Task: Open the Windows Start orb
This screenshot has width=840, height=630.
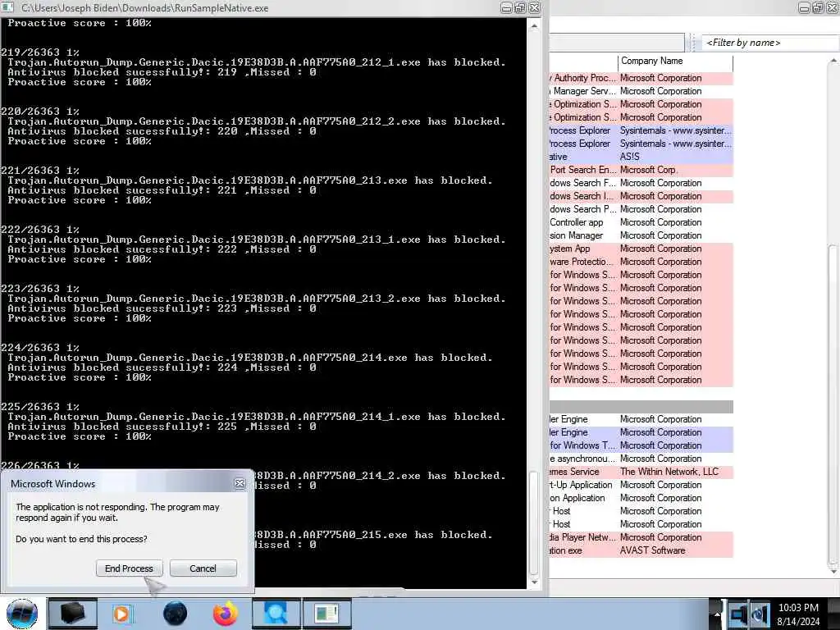Action: click(x=22, y=614)
